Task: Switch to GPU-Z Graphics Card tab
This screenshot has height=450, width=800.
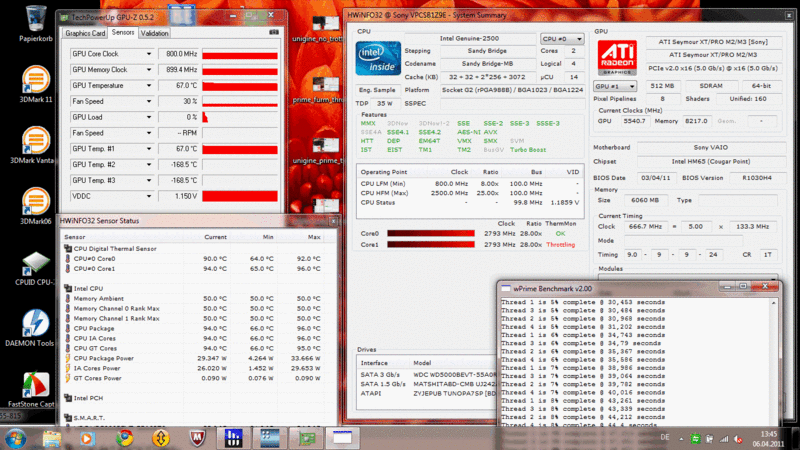Action: click(85, 33)
